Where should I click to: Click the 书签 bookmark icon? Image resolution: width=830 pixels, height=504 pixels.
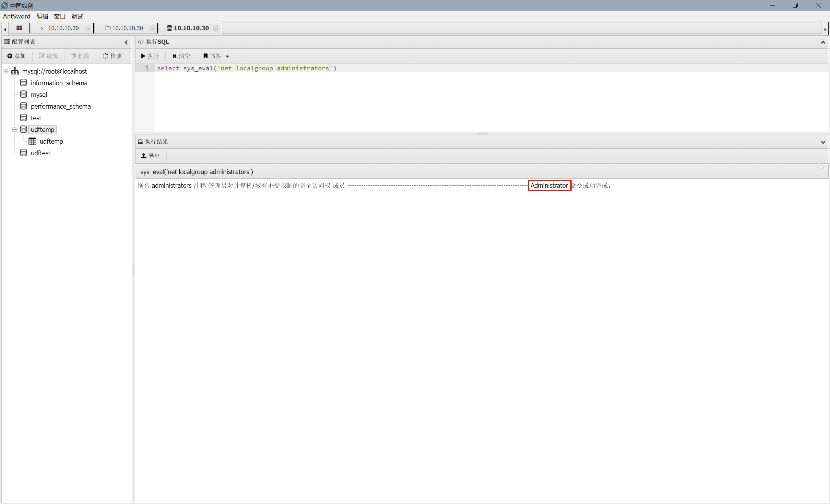click(206, 56)
